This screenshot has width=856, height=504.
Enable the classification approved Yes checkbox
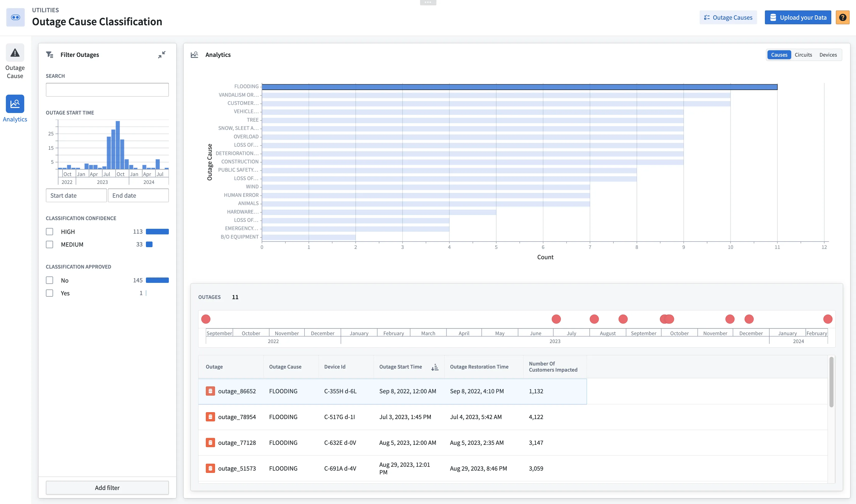point(49,293)
